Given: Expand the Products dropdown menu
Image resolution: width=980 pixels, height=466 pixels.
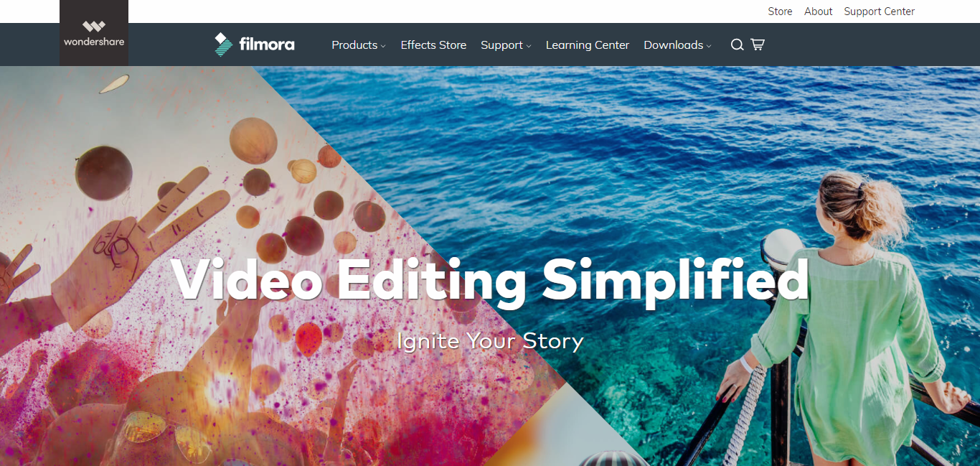Looking at the screenshot, I should (x=359, y=45).
